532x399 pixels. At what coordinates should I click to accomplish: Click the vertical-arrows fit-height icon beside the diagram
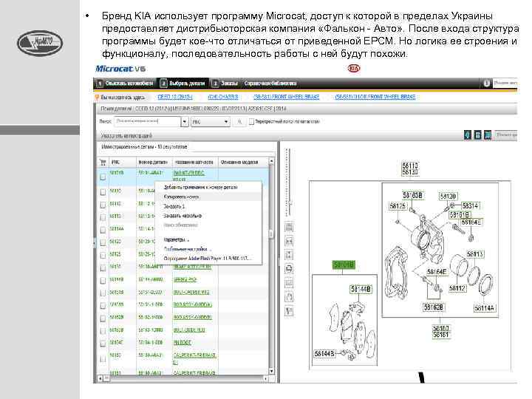point(289,255)
